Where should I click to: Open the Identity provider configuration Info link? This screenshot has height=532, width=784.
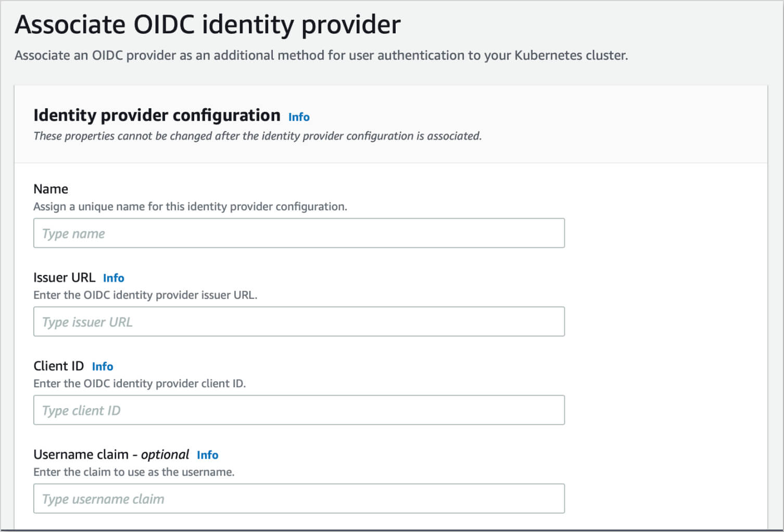[x=298, y=117]
